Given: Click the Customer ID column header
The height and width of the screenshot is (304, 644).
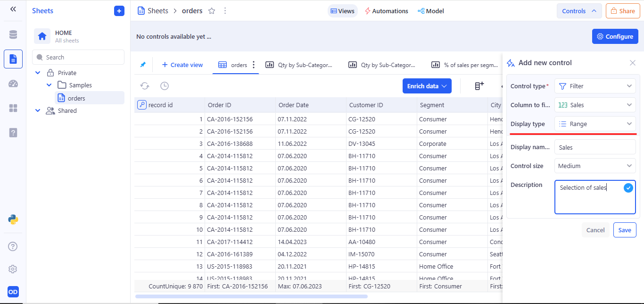Looking at the screenshot, I should 381,105.
